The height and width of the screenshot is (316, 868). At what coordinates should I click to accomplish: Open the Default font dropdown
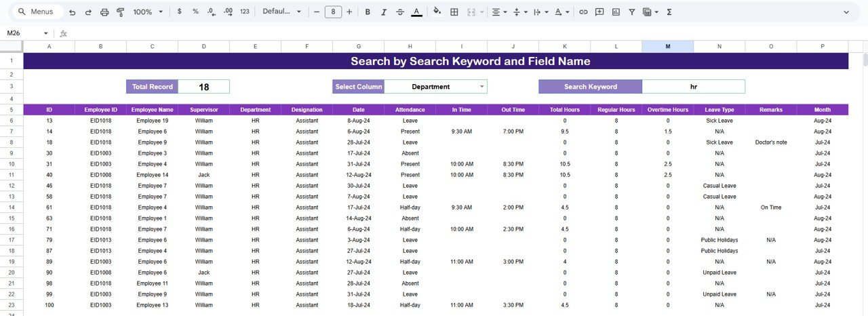click(x=281, y=12)
